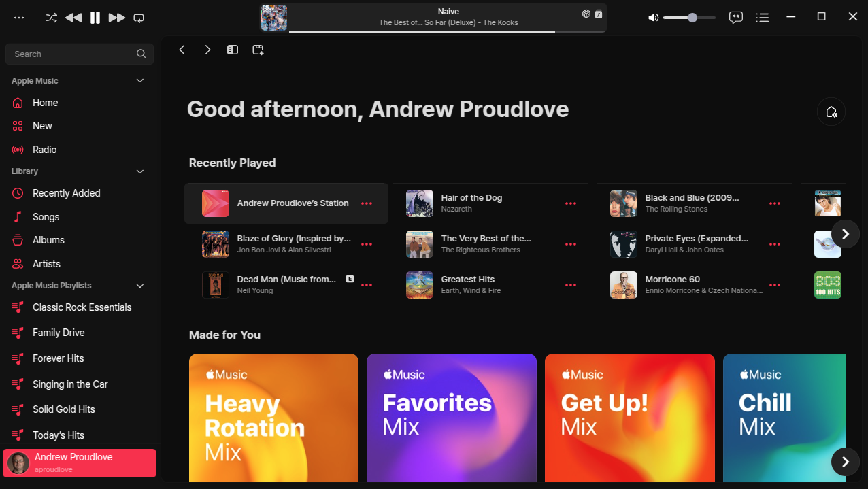
Task: Skip to the next track
Action: tap(117, 18)
